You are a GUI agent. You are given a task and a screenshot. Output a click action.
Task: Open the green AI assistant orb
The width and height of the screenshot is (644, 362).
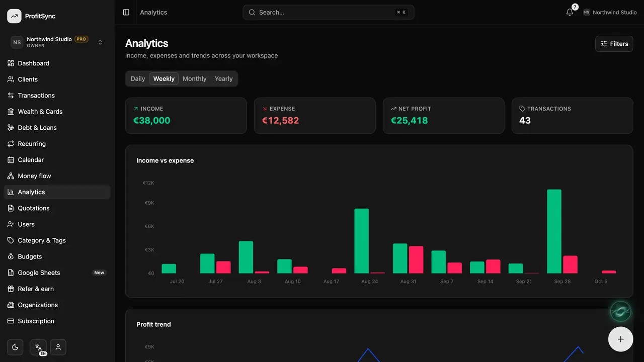tap(620, 312)
